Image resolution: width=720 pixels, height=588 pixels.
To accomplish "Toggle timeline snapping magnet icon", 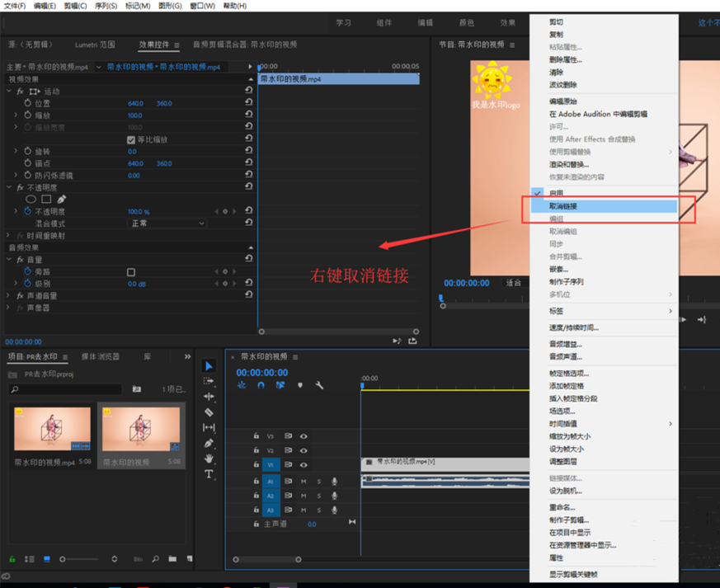I will point(261,385).
